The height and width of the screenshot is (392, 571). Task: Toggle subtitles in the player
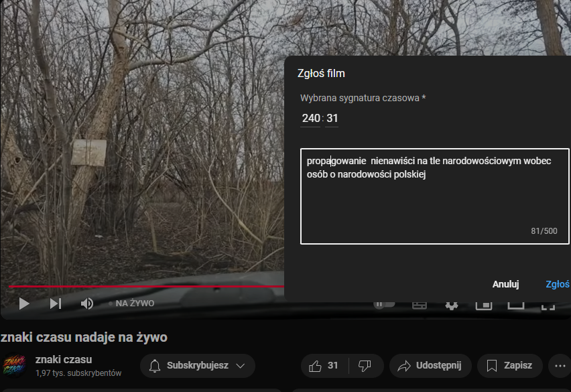[x=420, y=304]
